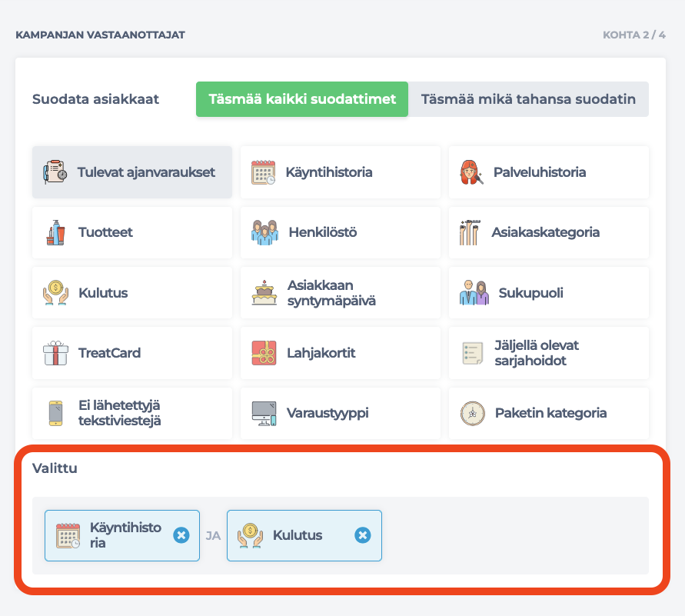
Task: Select the 'Paketin kategoria' filter label
Action: 551,413
